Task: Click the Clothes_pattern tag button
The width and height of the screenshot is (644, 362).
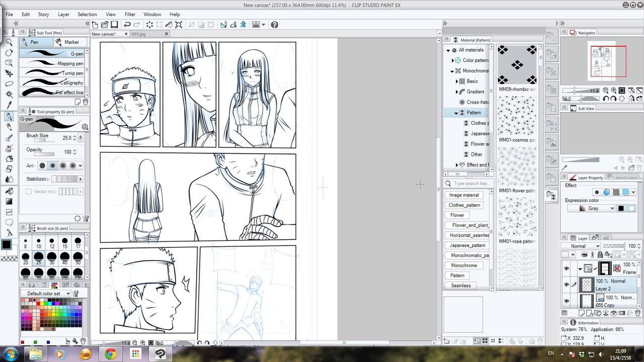Action: tap(464, 205)
